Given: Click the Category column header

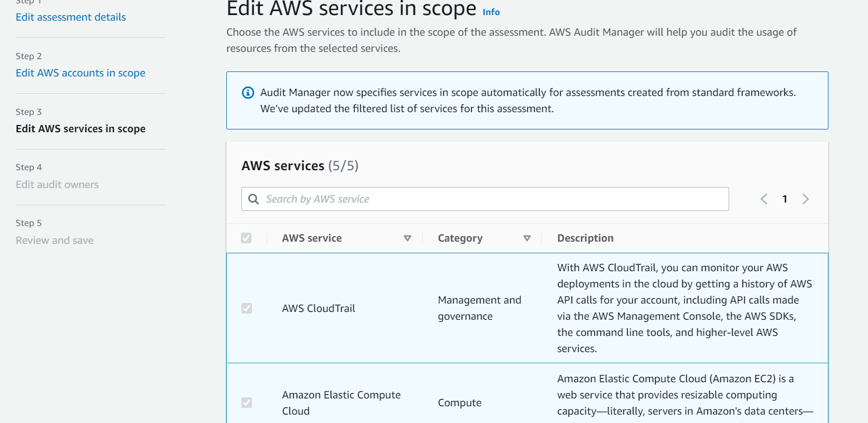Looking at the screenshot, I should coord(460,238).
